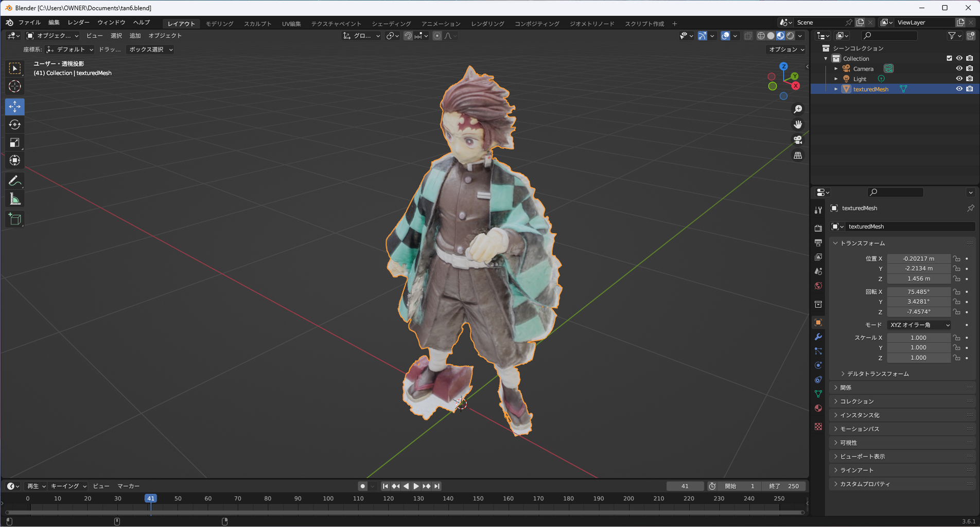Hide the Camera object via eye icon
The height and width of the screenshot is (527, 980).
959,68
